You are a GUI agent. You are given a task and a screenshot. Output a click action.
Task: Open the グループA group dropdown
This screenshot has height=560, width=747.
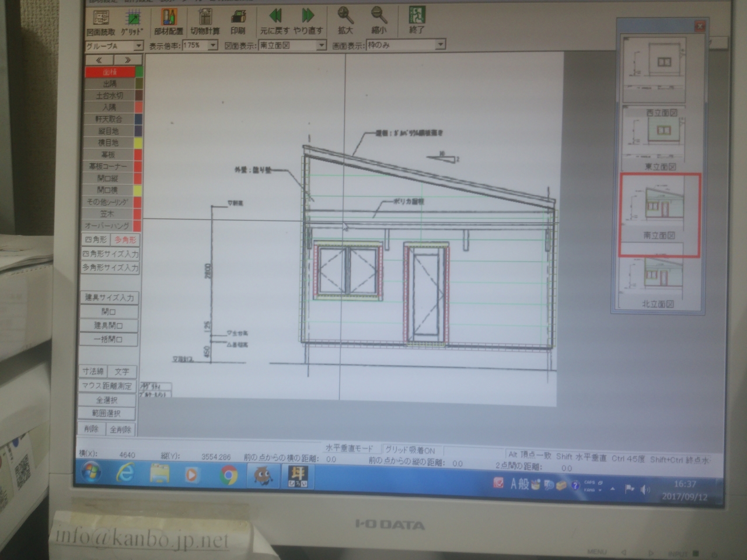pos(114,46)
